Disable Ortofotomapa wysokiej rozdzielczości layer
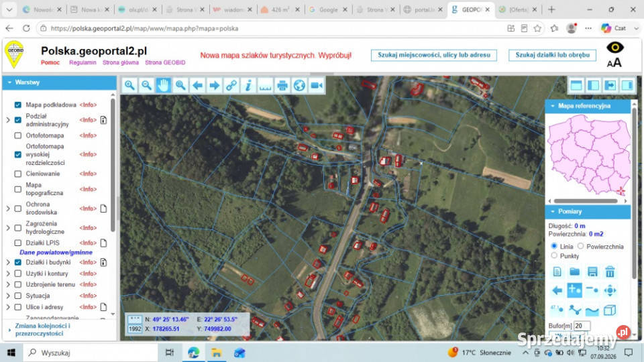 pyautogui.click(x=17, y=154)
